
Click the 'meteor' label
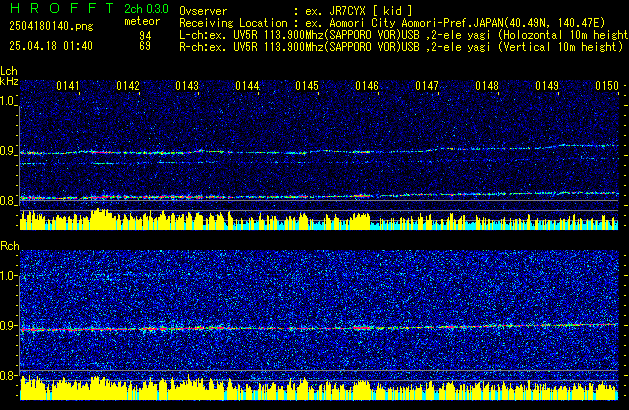coord(142,21)
